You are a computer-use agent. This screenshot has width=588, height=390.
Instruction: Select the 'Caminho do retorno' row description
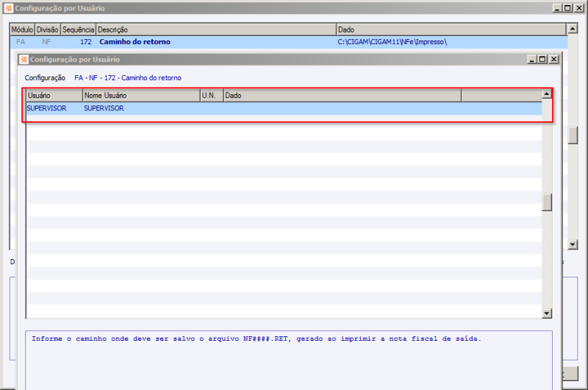pos(135,42)
